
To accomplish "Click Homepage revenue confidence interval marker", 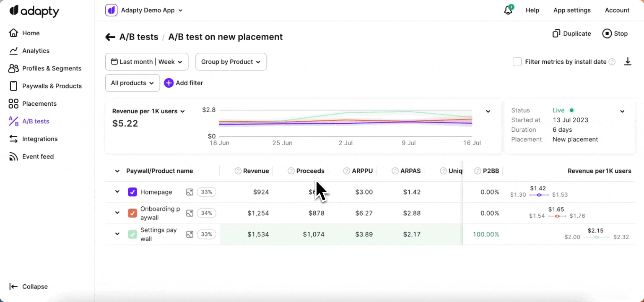I will (539, 195).
